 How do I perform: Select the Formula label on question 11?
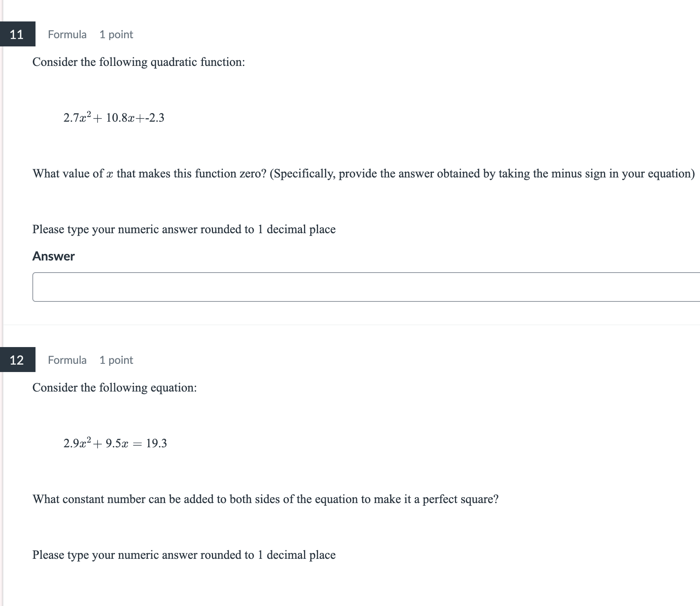coord(67,34)
